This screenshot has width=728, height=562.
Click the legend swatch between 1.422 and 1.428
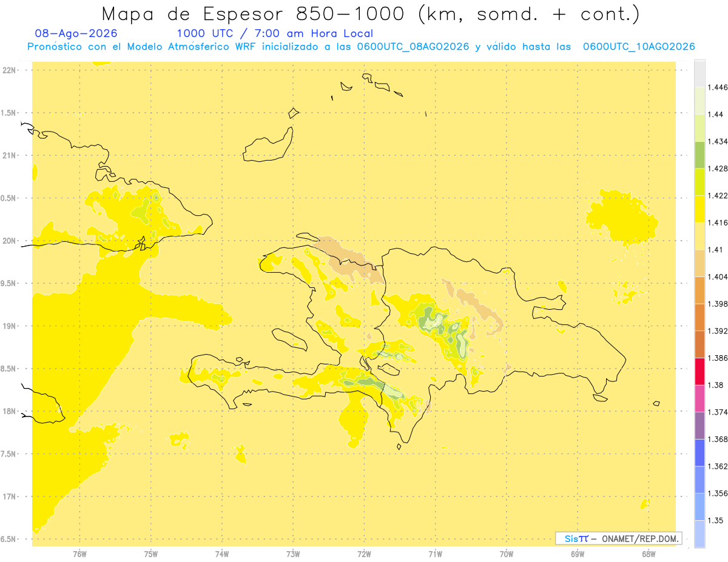point(699,182)
